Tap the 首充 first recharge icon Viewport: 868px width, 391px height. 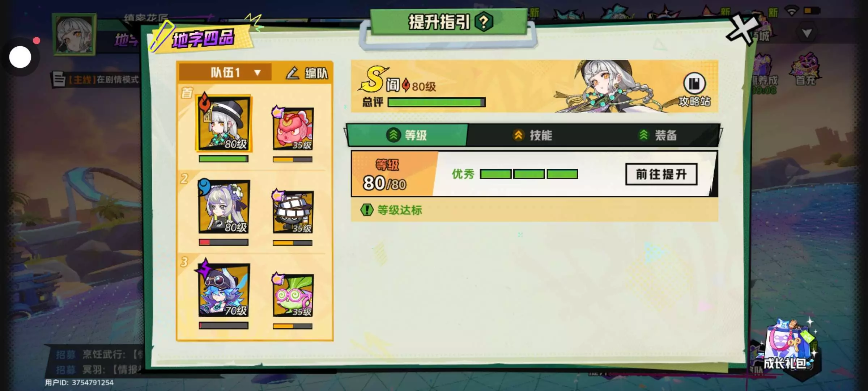click(805, 70)
